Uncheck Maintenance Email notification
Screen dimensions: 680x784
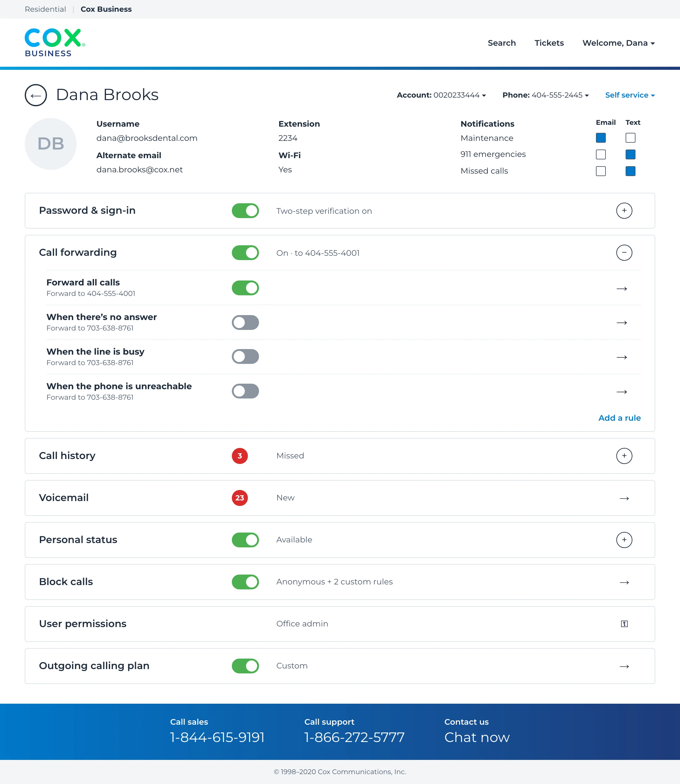point(601,138)
